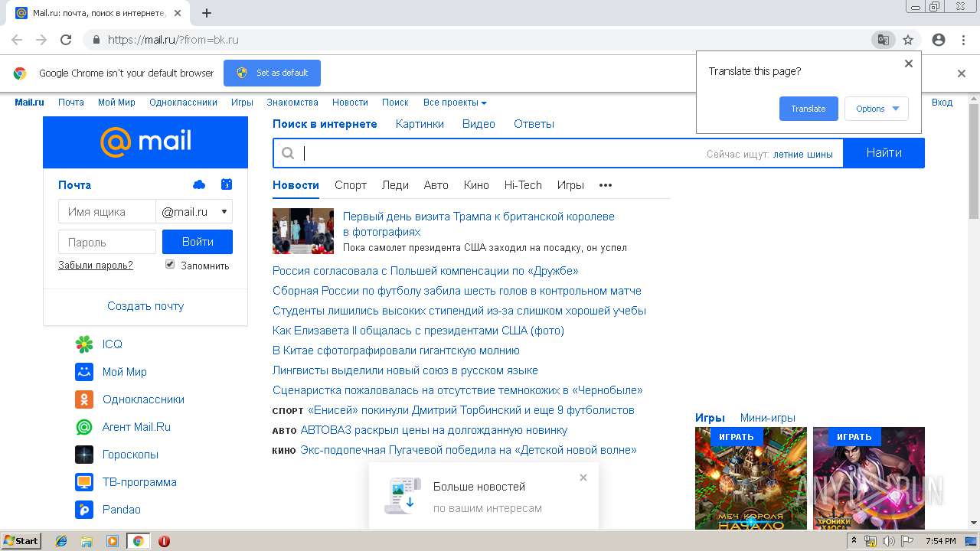
Task: Select the Новости news tab
Action: tap(296, 185)
